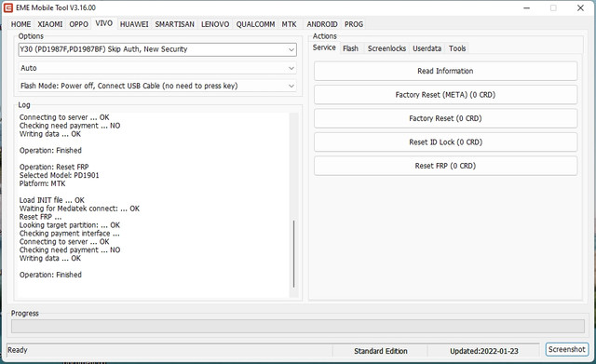Switch to the OPPO tab
This screenshot has height=364, width=596.
pos(78,24)
